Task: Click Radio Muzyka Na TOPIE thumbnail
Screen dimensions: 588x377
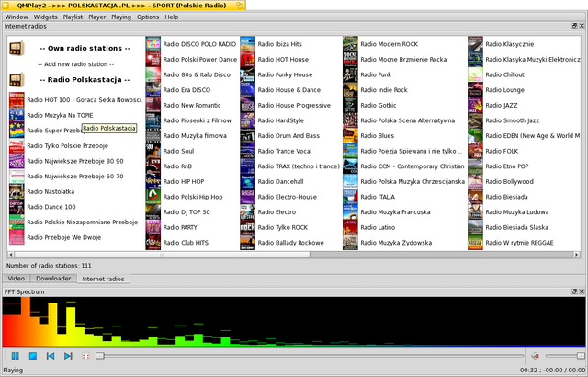Action: tap(17, 115)
